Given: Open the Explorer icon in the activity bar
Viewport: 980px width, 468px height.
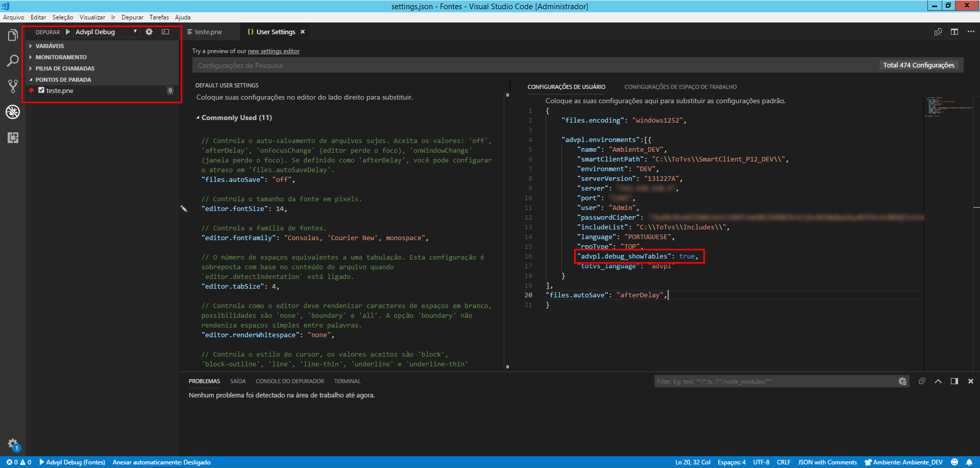Looking at the screenshot, I should (x=13, y=34).
